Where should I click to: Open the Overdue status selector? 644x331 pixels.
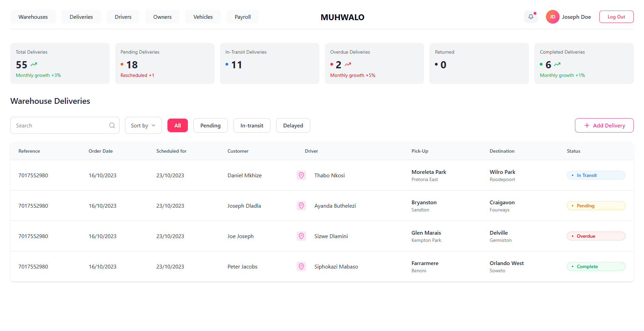tap(595, 236)
